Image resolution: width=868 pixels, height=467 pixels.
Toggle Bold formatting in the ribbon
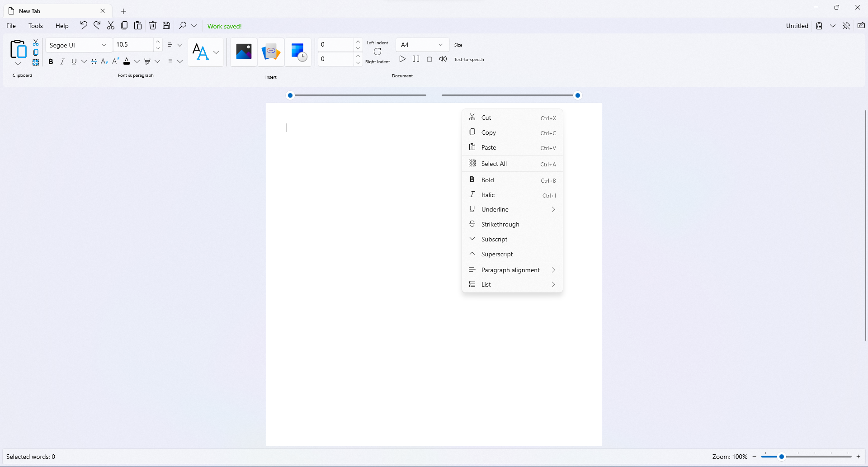[51, 61]
